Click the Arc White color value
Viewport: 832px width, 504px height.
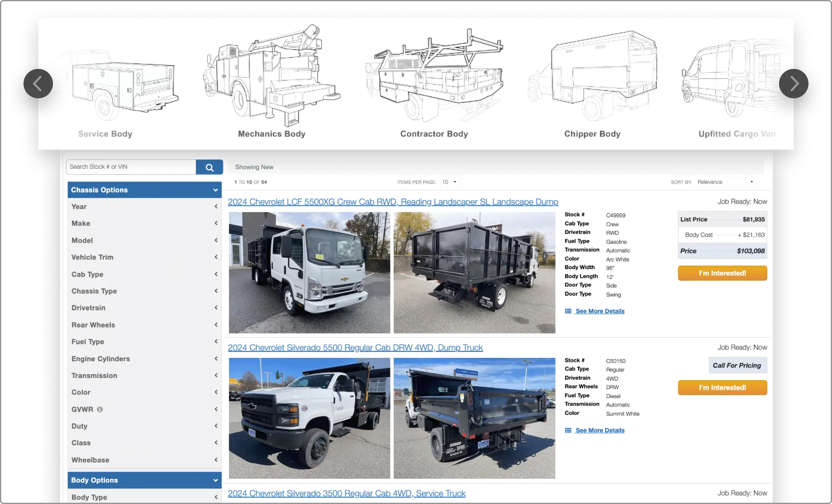(x=618, y=260)
